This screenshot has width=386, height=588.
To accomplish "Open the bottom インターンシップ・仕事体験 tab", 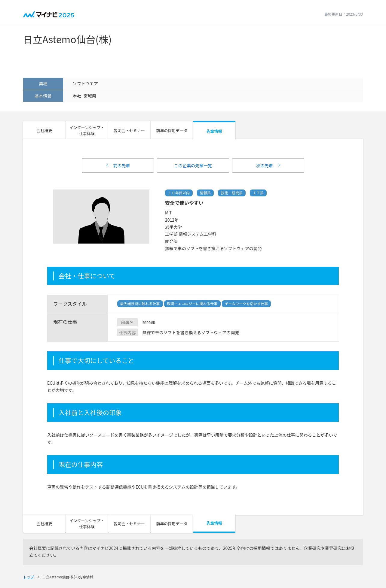I will pyautogui.click(x=87, y=524).
